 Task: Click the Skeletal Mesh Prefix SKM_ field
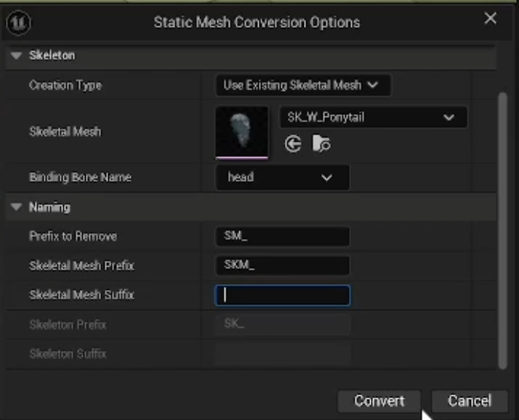282,265
